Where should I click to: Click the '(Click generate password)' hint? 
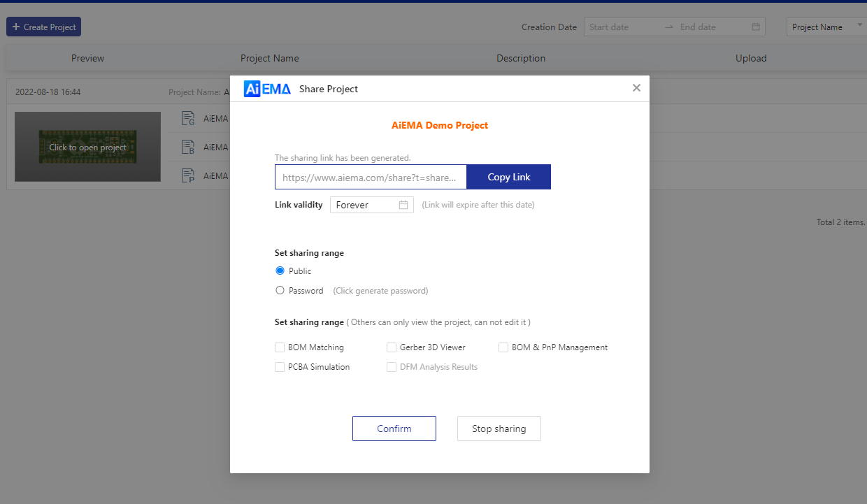pyautogui.click(x=380, y=291)
